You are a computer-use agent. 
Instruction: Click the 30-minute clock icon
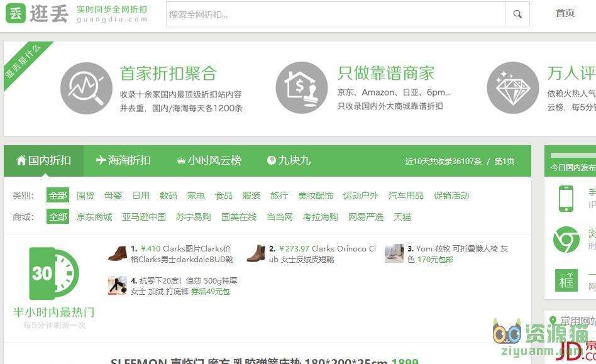(x=53, y=273)
